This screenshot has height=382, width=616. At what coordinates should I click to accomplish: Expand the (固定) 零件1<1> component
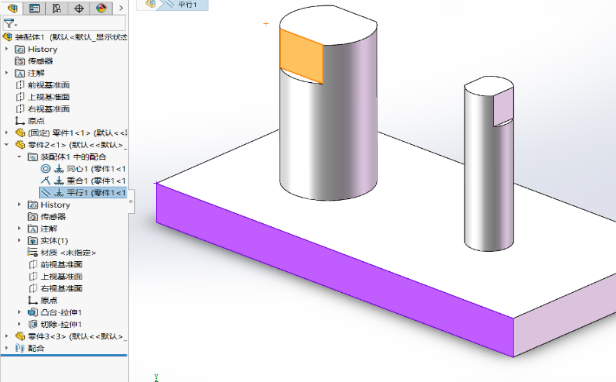[x=7, y=133]
